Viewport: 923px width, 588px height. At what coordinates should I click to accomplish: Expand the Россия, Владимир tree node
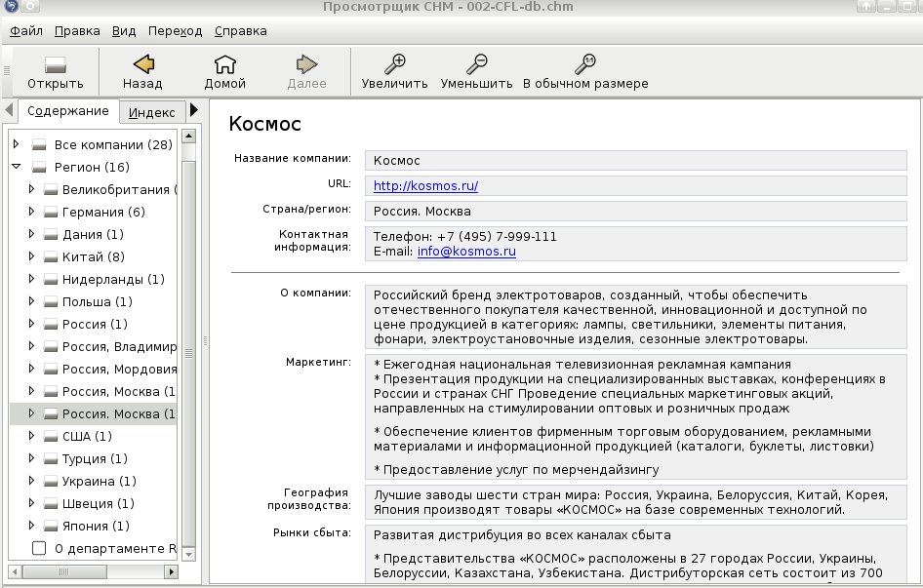tap(31, 346)
